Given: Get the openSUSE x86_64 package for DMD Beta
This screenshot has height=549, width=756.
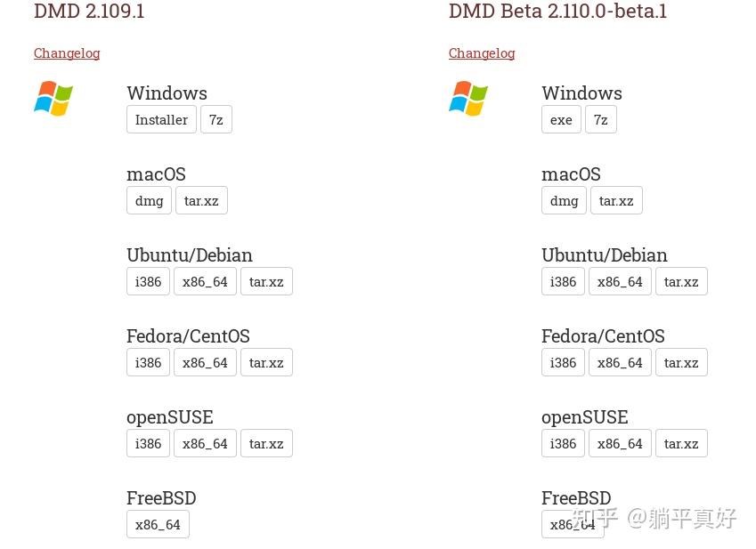Looking at the screenshot, I should point(620,443).
